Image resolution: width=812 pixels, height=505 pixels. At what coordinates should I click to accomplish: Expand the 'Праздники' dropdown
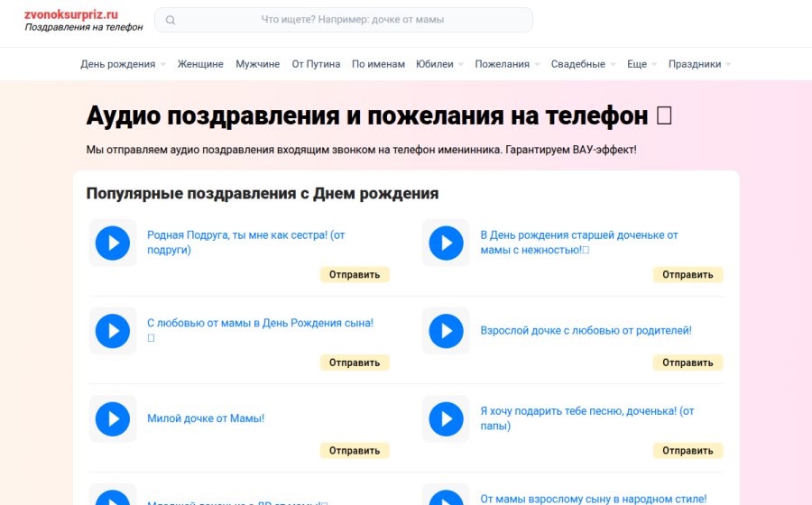coord(699,64)
